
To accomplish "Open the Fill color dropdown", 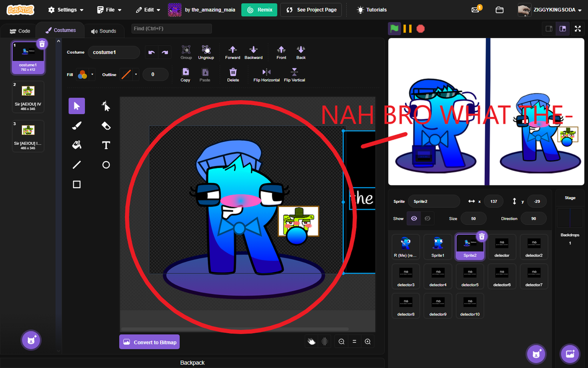I will (x=85, y=75).
